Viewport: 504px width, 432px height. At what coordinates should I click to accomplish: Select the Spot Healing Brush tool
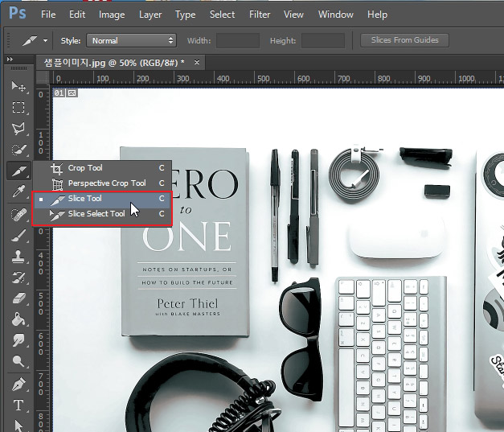coord(18,215)
